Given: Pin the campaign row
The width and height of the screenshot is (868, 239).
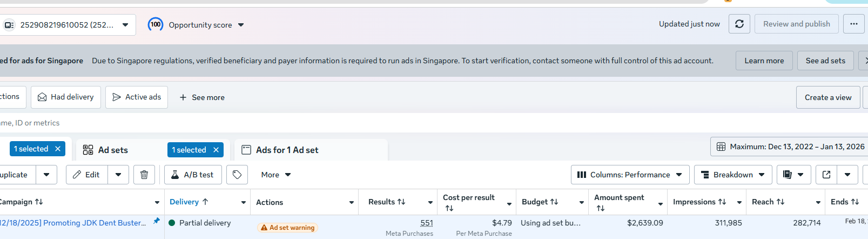Looking at the screenshot, I should click(157, 221).
